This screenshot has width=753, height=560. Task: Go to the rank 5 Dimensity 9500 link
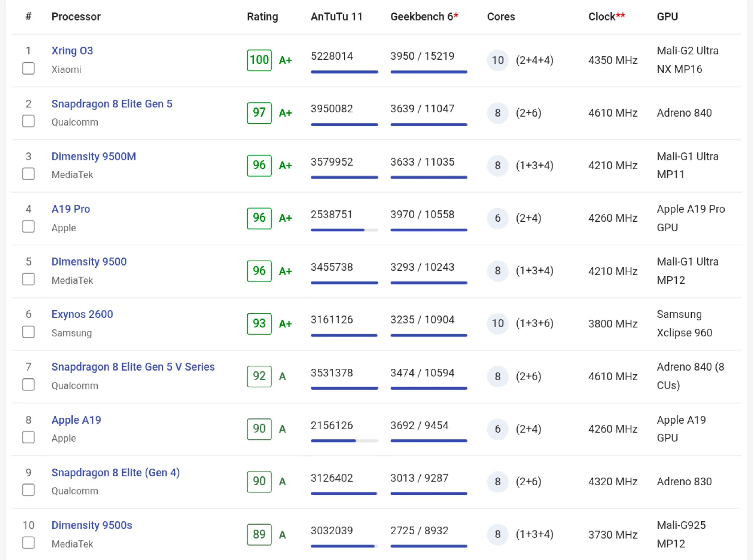pyautogui.click(x=89, y=262)
